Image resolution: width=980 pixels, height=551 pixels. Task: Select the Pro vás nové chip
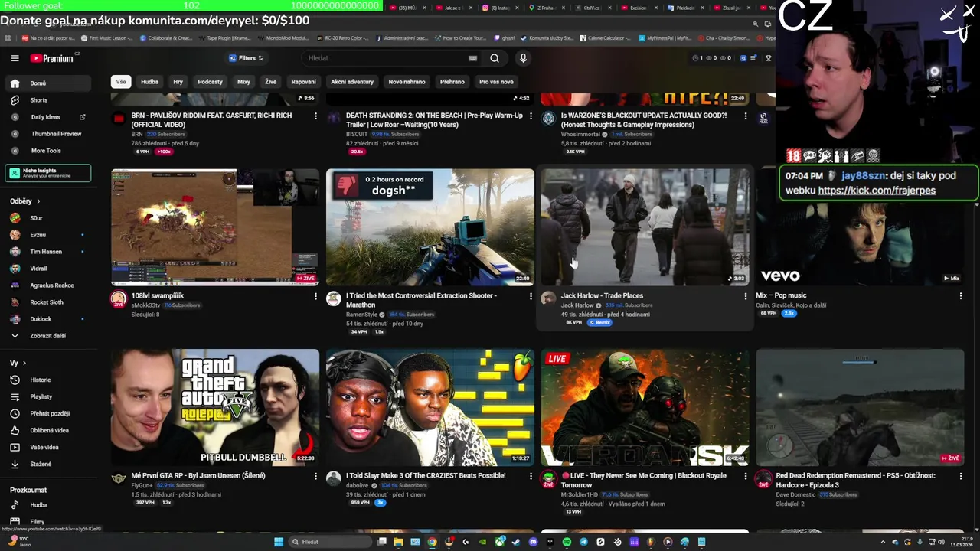point(496,82)
